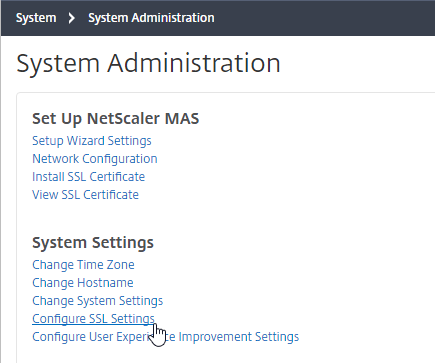Click the breadcrumb chevron separator arrow

[71, 18]
